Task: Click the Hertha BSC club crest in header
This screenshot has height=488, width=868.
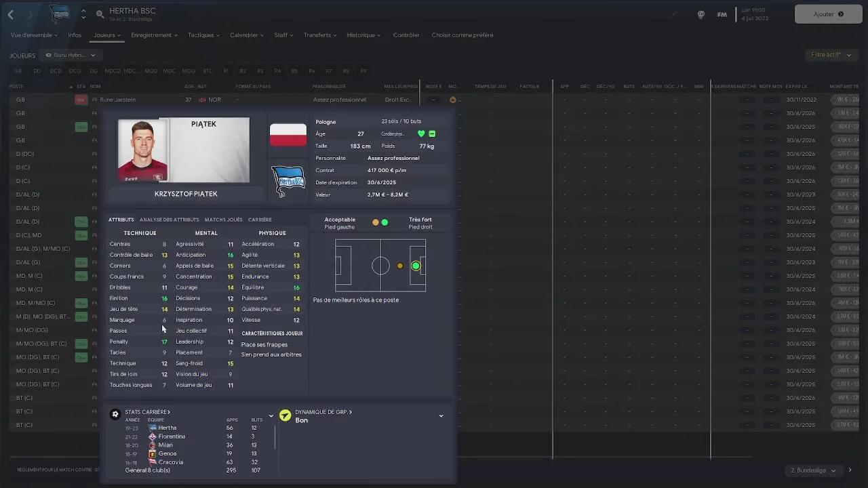Action: point(60,14)
